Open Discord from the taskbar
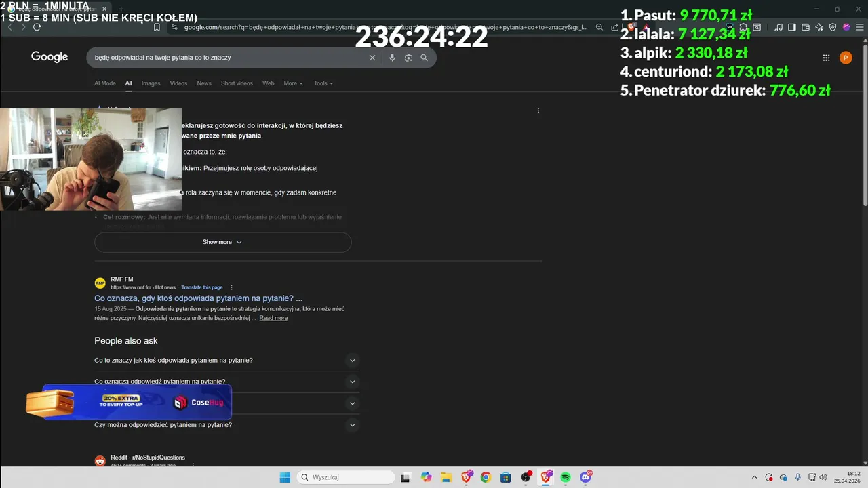This screenshot has width=868, height=488. pos(585,477)
